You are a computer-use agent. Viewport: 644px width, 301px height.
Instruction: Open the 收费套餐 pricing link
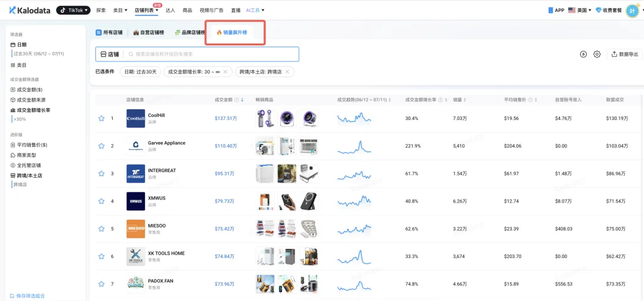pos(609,10)
